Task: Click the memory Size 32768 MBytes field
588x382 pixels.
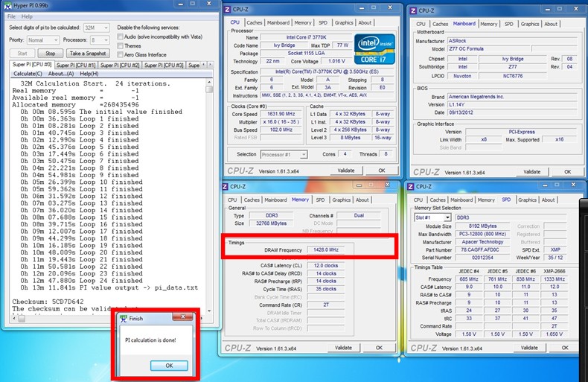Action: pyautogui.click(x=271, y=223)
